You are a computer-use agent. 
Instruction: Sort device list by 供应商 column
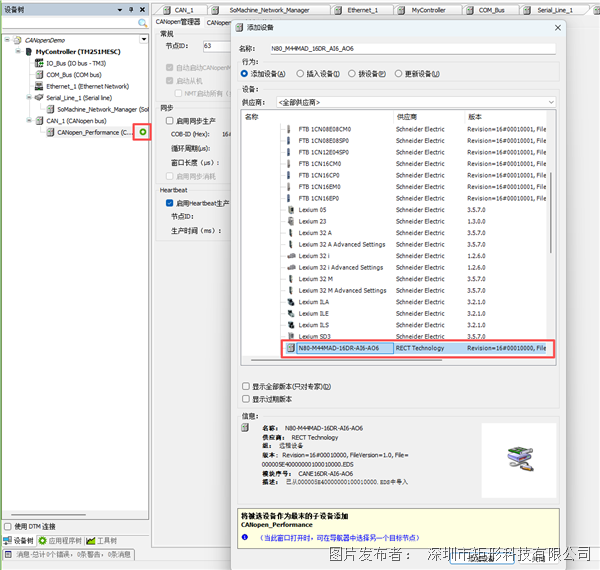(x=429, y=117)
